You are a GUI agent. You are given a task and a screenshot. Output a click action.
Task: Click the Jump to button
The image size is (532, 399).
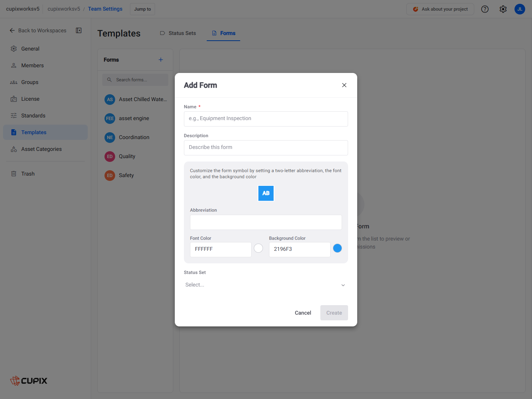pos(142,9)
